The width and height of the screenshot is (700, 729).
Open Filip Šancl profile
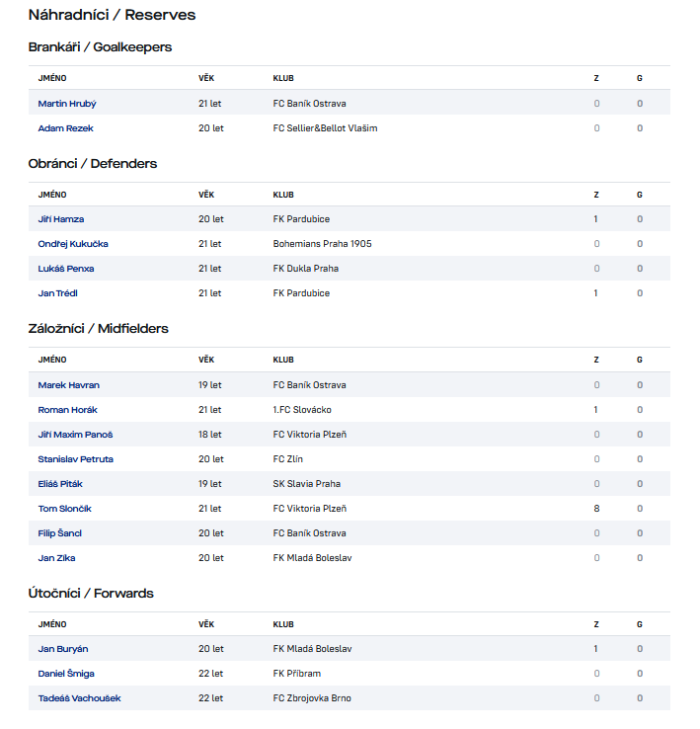click(x=59, y=533)
